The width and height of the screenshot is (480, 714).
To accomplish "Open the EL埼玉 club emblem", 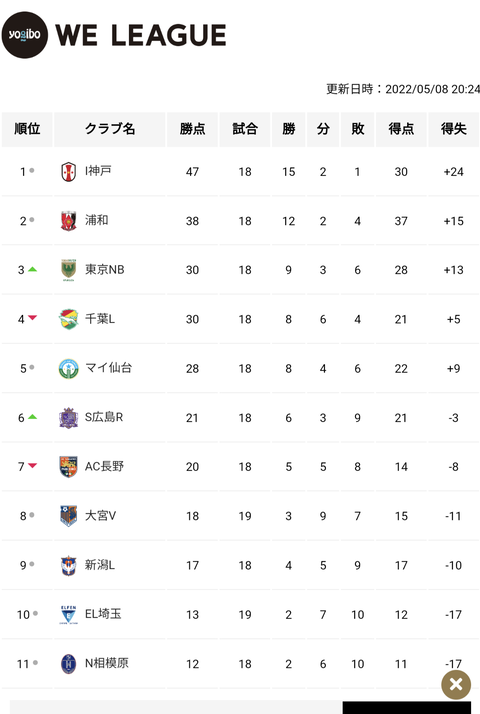I will click(x=68, y=614).
